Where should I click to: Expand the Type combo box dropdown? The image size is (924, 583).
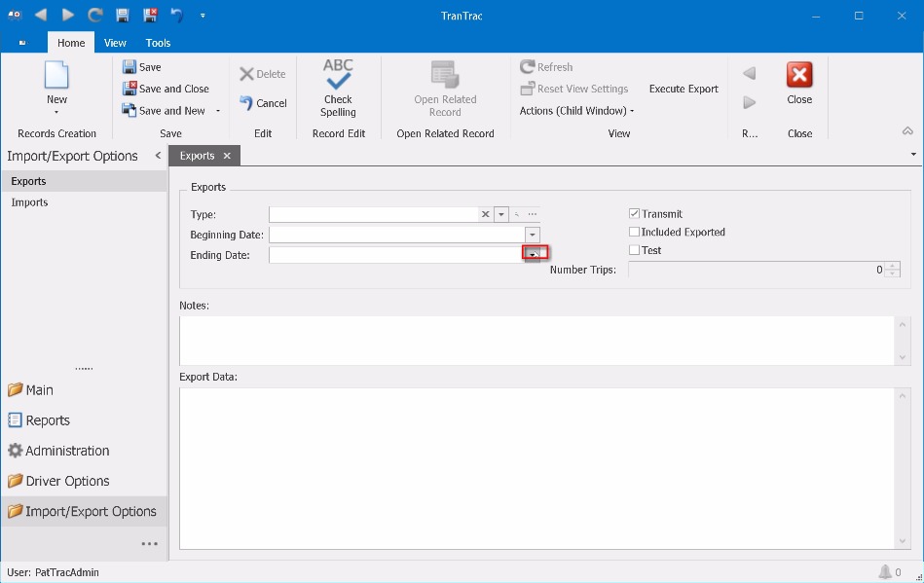[x=501, y=214]
